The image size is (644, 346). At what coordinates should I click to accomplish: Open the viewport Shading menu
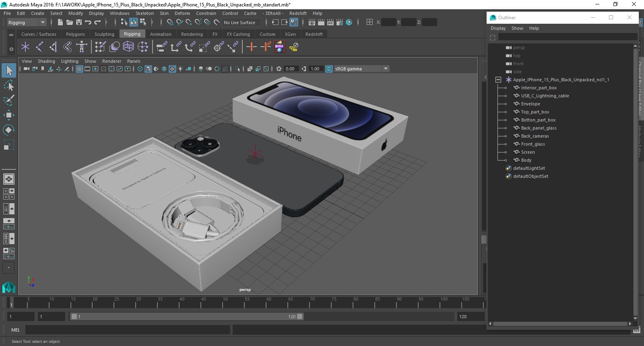click(46, 61)
